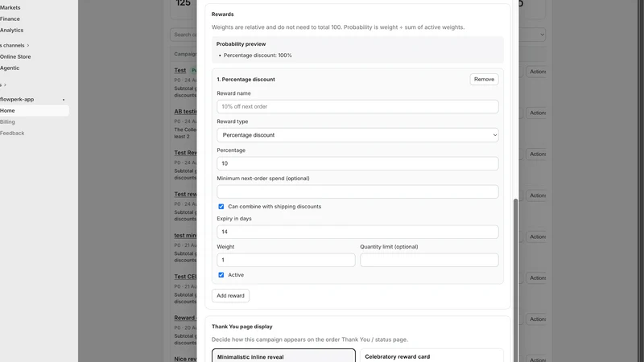Open the Reward type dropdown
Viewport: 644px width, 362px height.
(357, 135)
